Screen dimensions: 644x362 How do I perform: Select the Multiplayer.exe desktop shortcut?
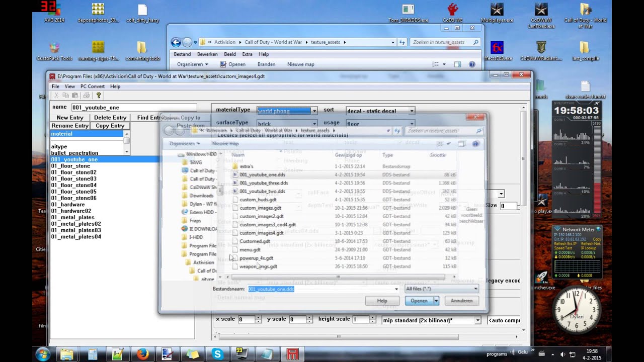click(497, 13)
